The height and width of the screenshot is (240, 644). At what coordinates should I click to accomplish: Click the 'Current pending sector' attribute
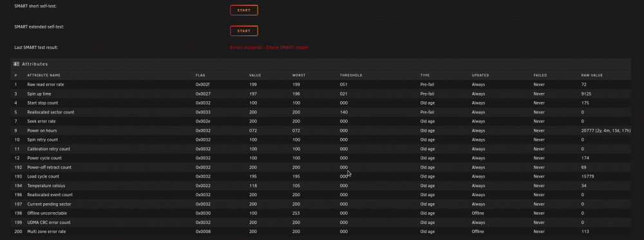[x=49, y=204]
